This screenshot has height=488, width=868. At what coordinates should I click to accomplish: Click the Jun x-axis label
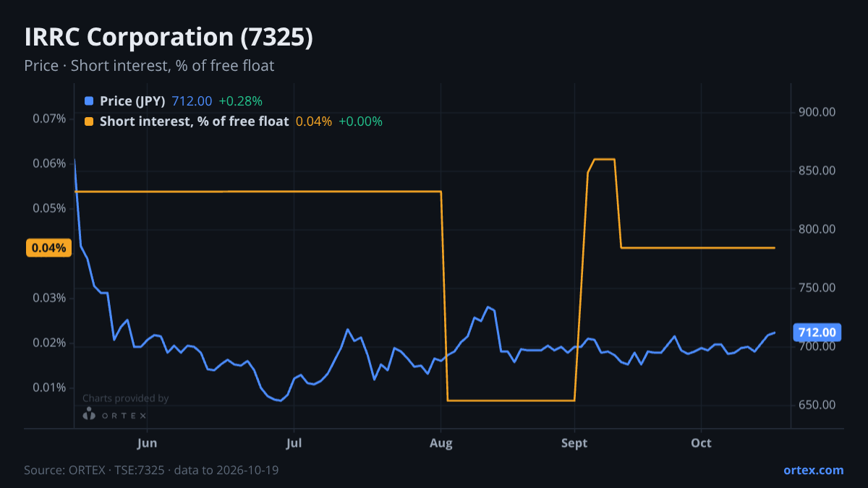coord(147,442)
